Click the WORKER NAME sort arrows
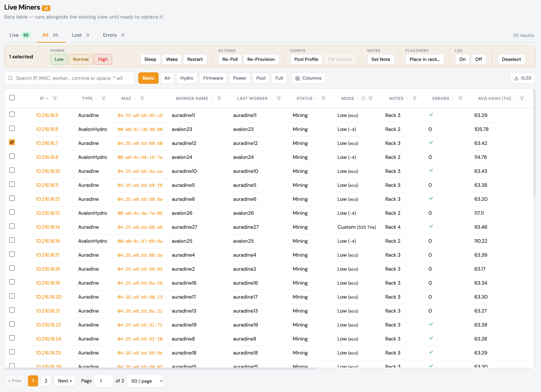 click(211, 98)
